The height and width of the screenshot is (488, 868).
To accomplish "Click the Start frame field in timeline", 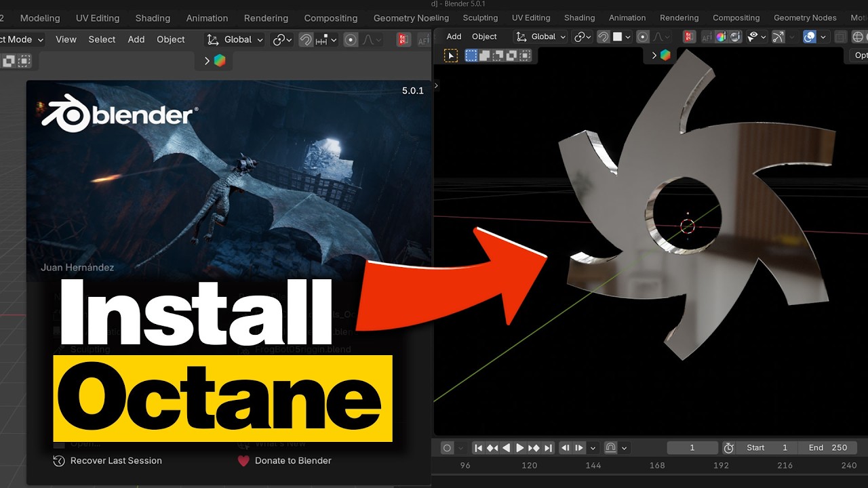I will pyautogui.click(x=766, y=448).
